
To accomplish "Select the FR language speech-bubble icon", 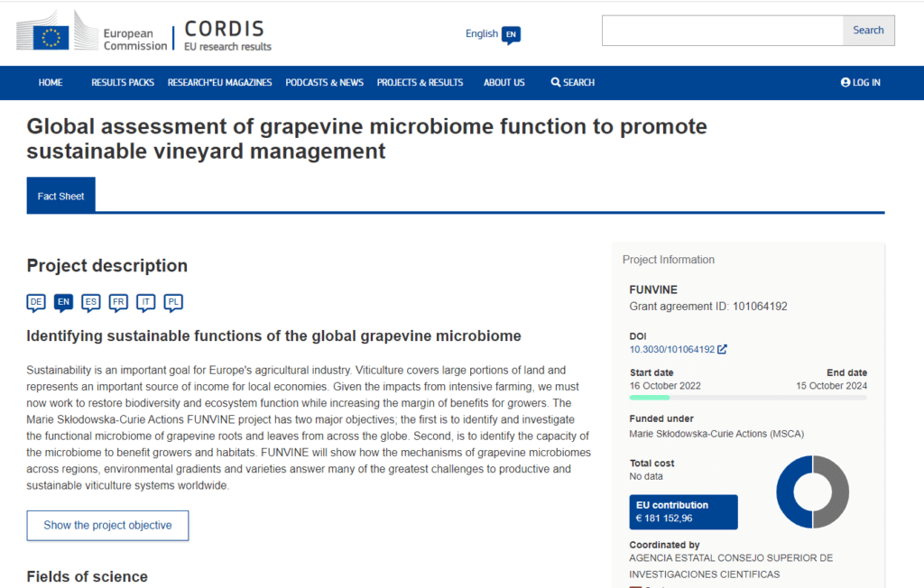I will pyautogui.click(x=118, y=302).
